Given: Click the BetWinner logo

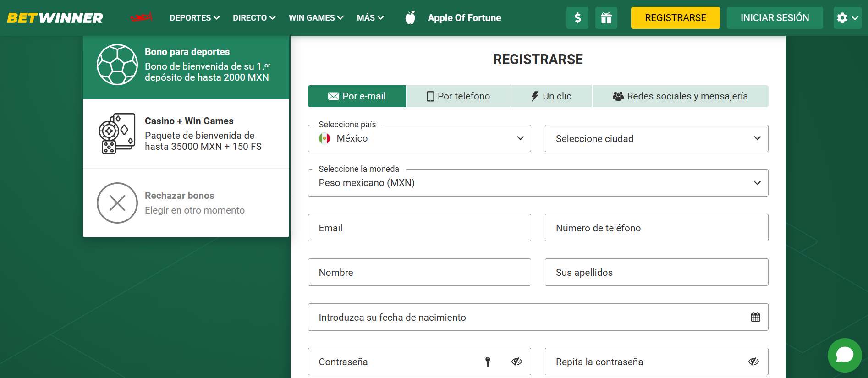Looking at the screenshot, I should point(55,18).
